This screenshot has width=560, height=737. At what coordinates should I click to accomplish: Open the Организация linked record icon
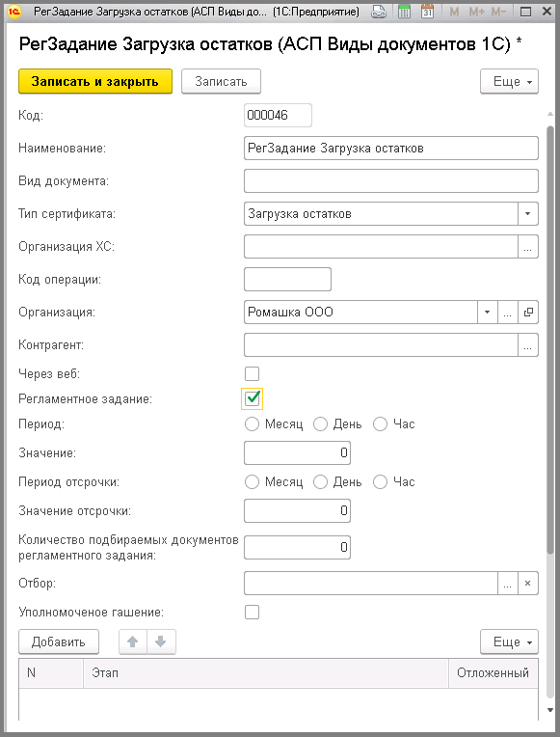pyautogui.click(x=528, y=313)
